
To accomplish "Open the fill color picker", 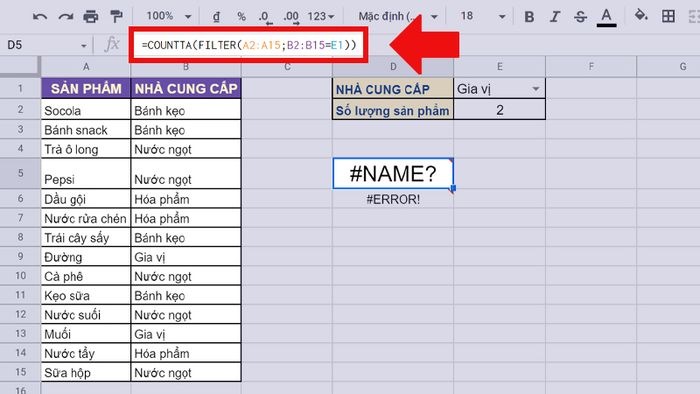I will [641, 16].
